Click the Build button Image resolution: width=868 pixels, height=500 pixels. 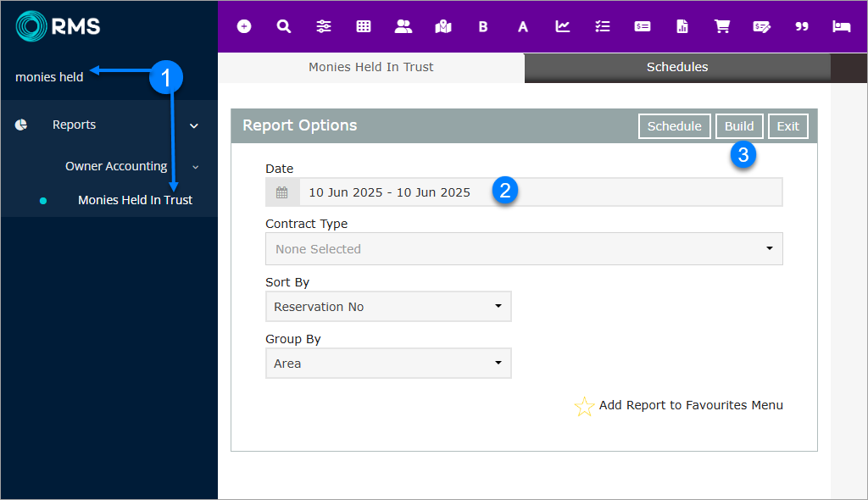[x=739, y=126]
